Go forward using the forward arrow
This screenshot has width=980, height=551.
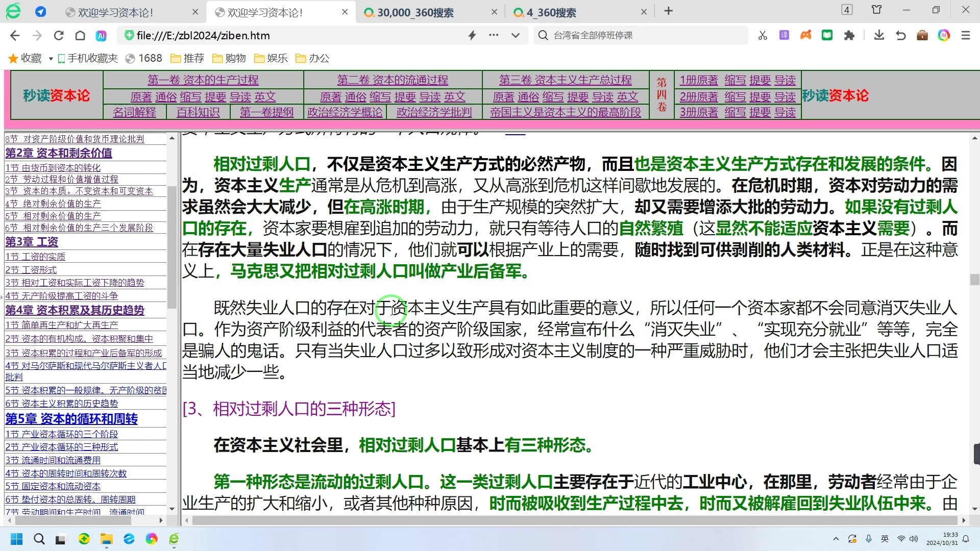[37, 35]
